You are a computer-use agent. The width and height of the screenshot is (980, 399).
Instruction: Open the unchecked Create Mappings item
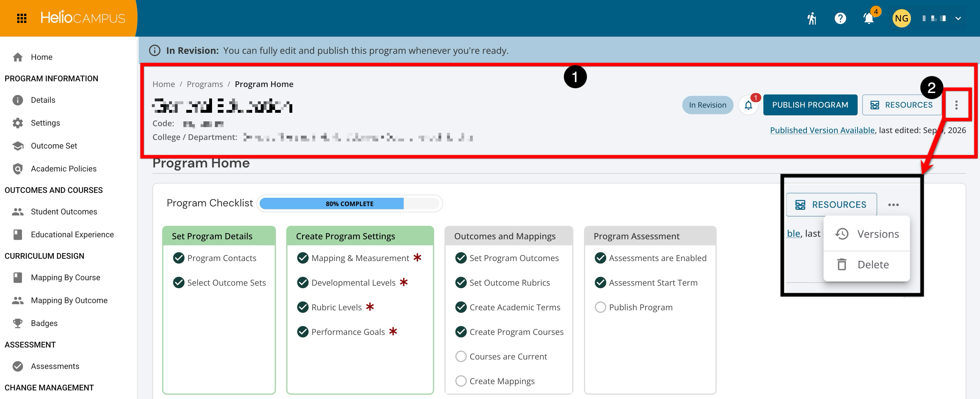[495, 381]
